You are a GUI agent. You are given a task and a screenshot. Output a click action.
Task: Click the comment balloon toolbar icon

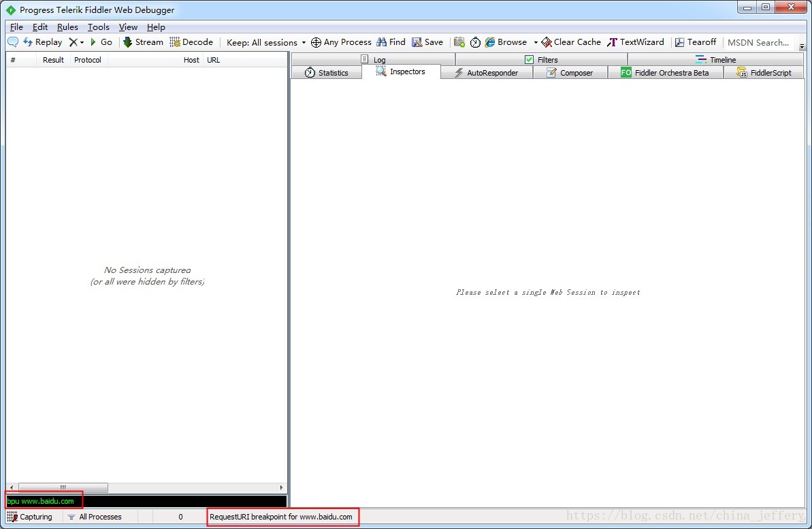[13, 42]
